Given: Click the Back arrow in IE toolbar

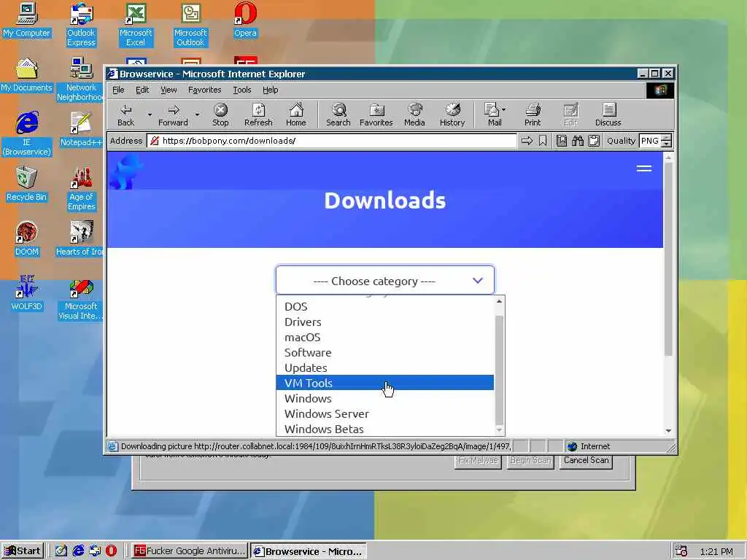Looking at the screenshot, I should (x=125, y=115).
